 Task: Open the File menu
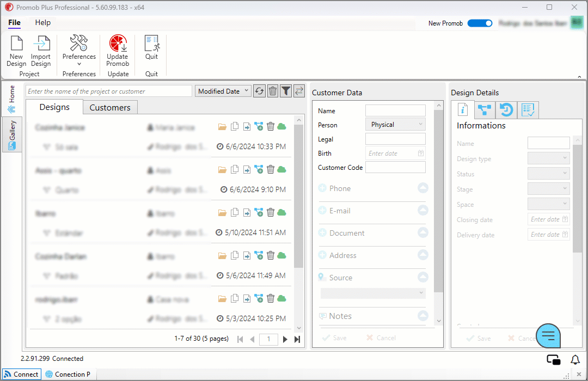click(x=14, y=22)
